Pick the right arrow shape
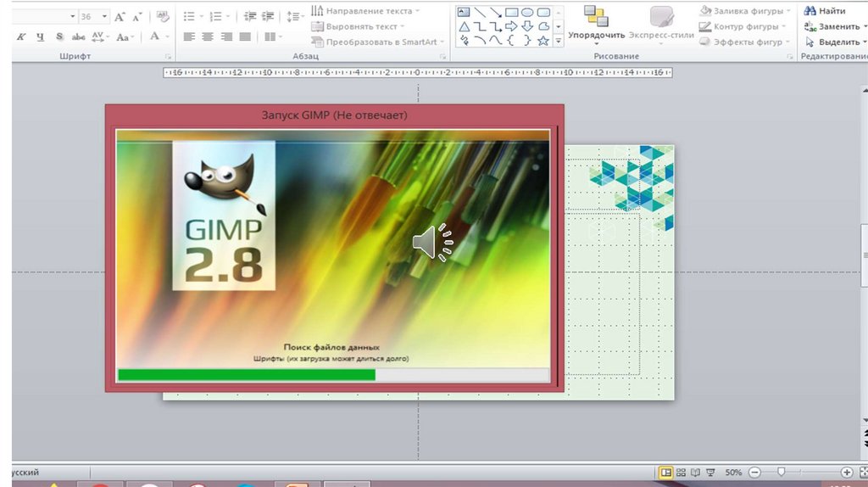 (511, 26)
